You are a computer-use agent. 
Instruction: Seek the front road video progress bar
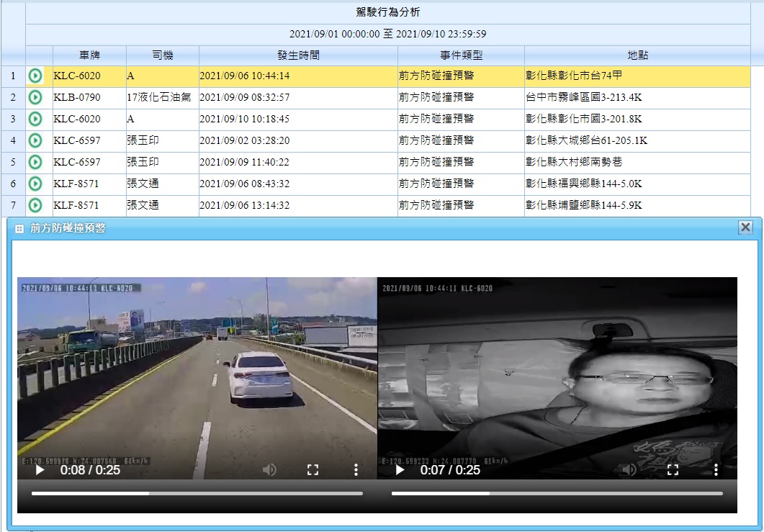tap(197, 494)
